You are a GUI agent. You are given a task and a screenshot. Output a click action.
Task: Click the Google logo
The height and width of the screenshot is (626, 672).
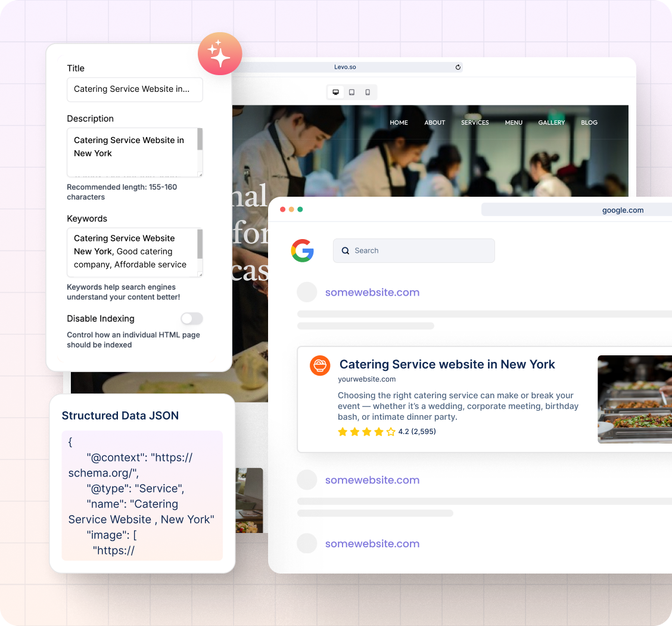[x=303, y=250]
